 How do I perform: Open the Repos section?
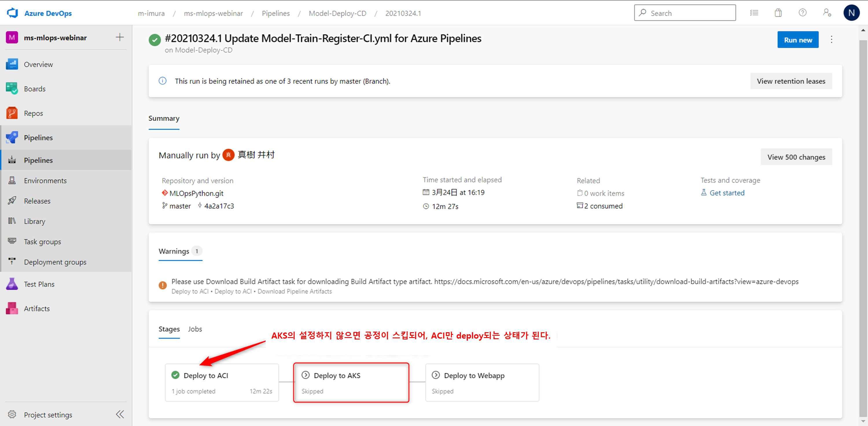pos(33,113)
